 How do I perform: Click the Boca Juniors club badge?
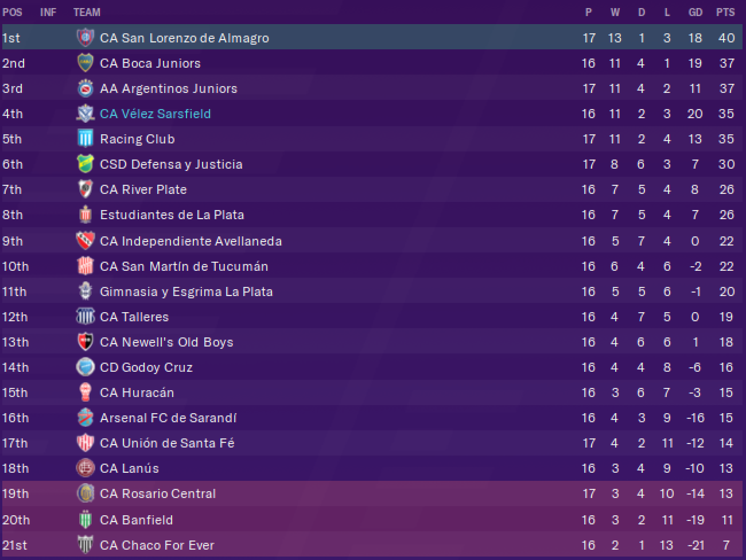click(85, 63)
